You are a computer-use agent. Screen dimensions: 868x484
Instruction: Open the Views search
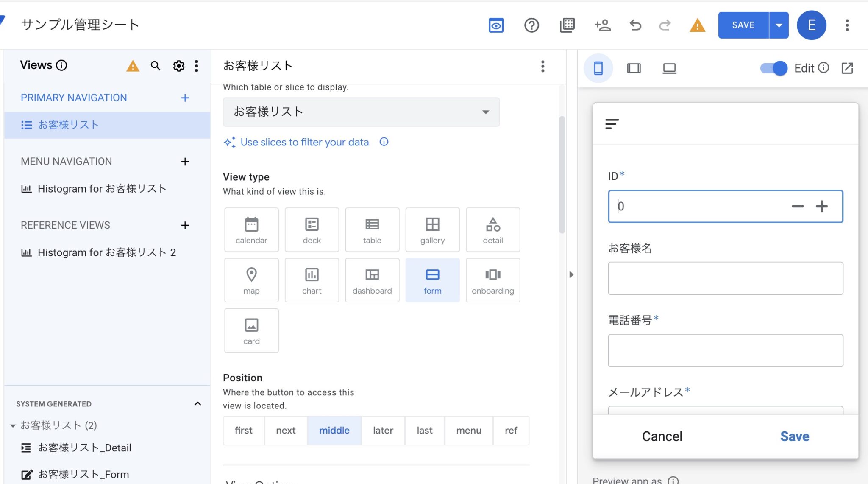pos(156,66)
